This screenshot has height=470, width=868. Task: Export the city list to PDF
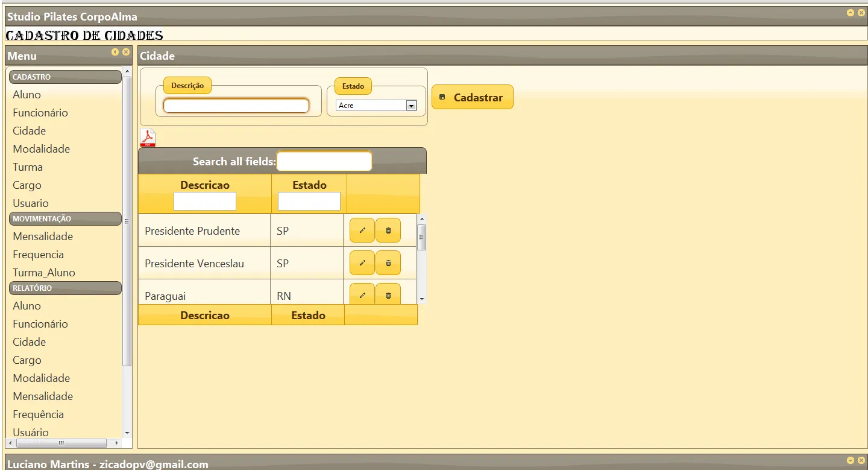point(148,138)
